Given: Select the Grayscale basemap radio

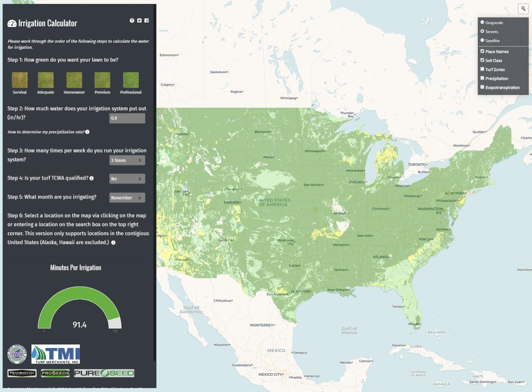Looking at the screenshot, I should tap(482, 22).
